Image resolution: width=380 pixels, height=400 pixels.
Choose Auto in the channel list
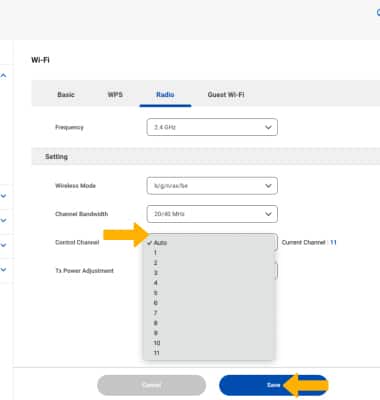click(x=209, y=243)
